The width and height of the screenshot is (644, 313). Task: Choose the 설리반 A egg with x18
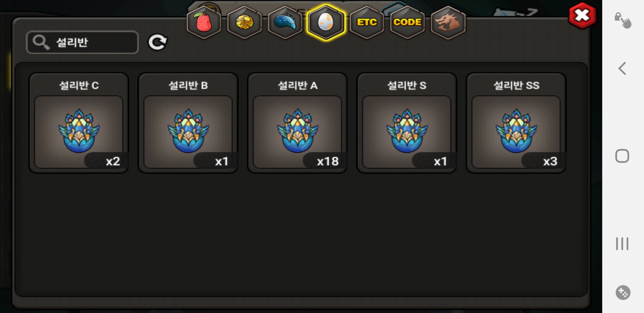coord(297,123)
